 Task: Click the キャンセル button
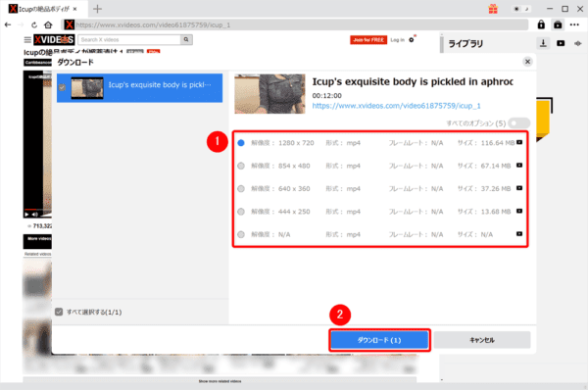click(x=482, y=340)
